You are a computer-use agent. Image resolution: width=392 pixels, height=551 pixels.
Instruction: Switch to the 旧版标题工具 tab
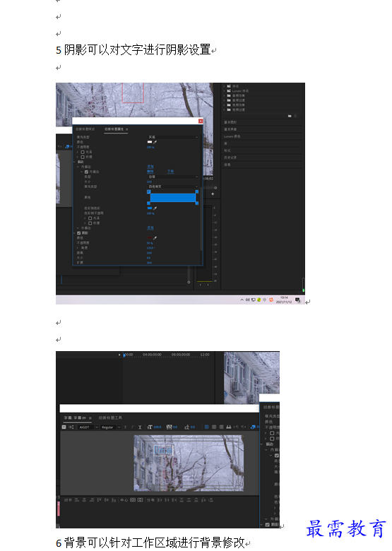[x=110, y=417]
